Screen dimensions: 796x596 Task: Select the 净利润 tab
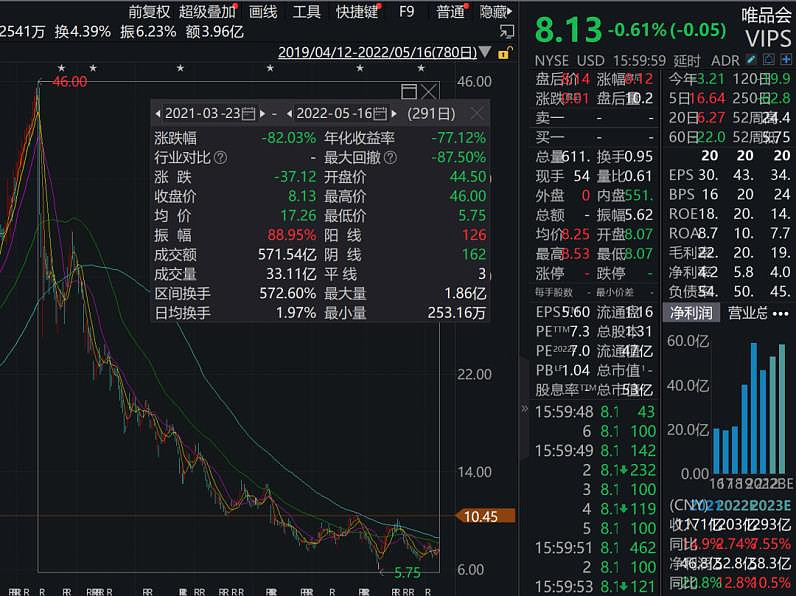691,313
